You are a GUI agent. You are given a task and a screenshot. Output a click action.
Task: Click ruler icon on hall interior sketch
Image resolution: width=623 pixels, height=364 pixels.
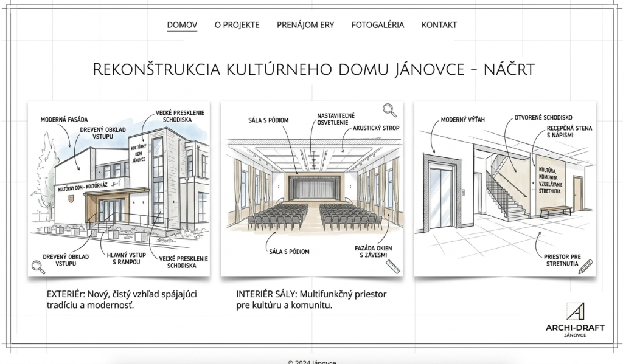tap(392, 267)
